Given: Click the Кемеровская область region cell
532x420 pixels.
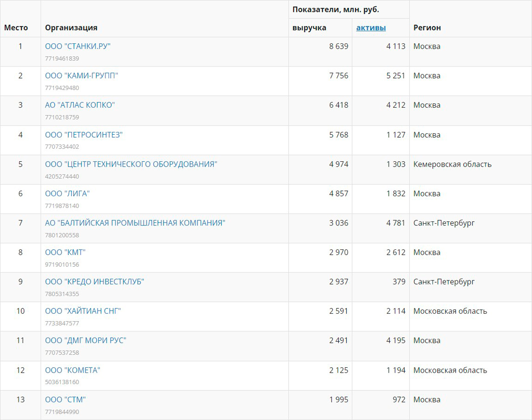Looking at the screenshot, I should (452, 164).
